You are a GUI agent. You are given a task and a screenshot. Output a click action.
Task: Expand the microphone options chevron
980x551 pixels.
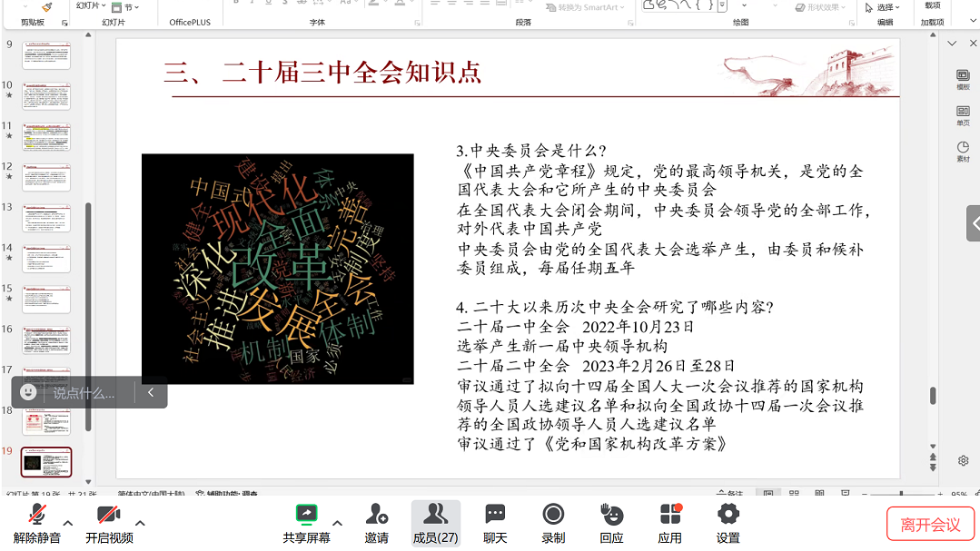(x=66, y=522)
